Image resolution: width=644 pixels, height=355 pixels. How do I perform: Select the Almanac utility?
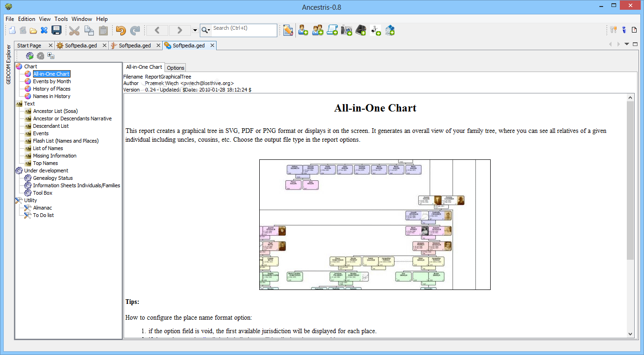(x=42, y=208)
